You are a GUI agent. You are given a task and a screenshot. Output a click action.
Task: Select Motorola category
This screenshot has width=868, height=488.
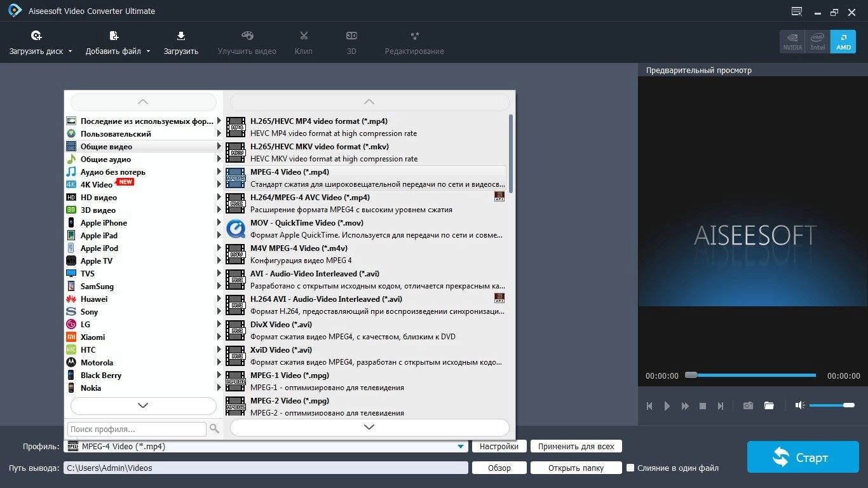[144, 362]
